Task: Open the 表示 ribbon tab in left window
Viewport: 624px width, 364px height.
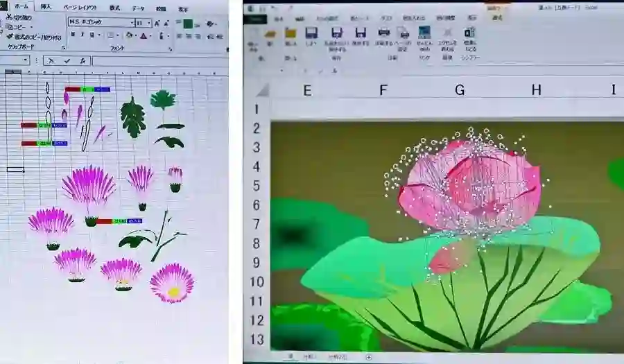Action: click(182, 9)
